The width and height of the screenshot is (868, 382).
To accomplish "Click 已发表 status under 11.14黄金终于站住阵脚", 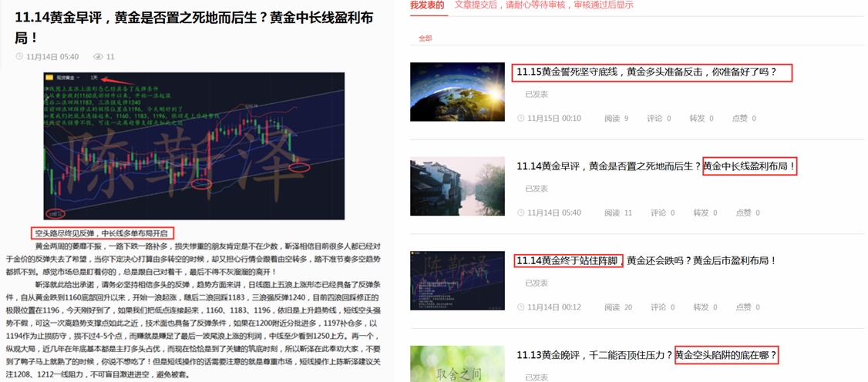I will (537, 283).
